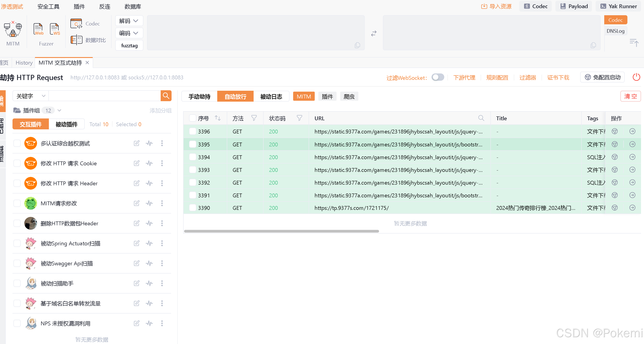The image size is (644, 344).
Task: Edit the MITM请求修改 plugin
Action: click(137, 203)
